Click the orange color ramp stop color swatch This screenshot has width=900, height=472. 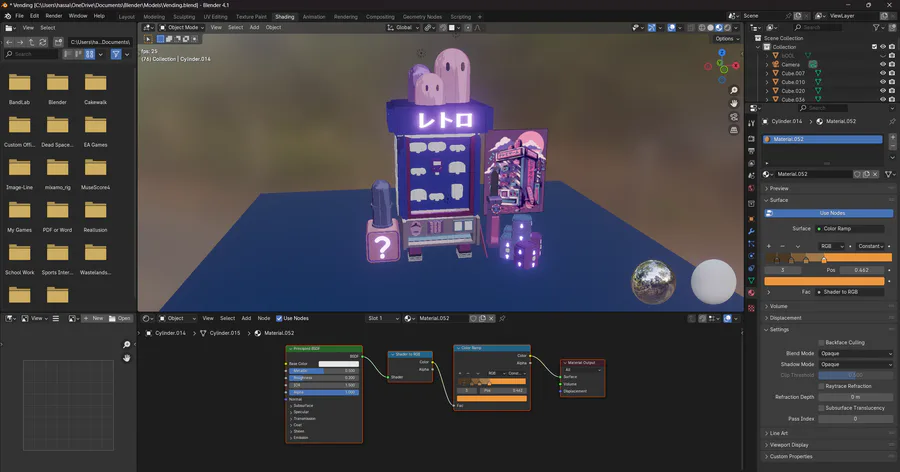pyautogui.click(x=824, y=281)
